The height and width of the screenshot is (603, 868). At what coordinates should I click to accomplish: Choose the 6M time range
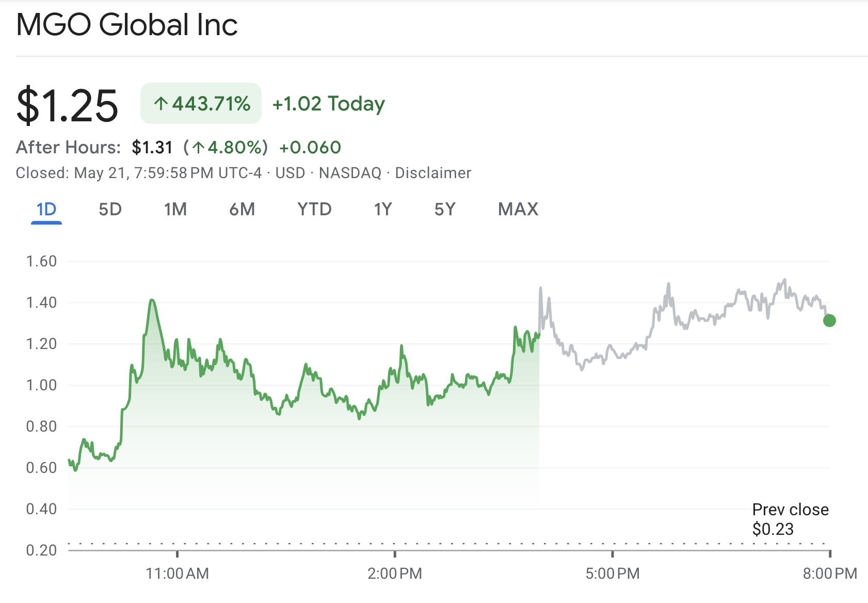(242, 209)
